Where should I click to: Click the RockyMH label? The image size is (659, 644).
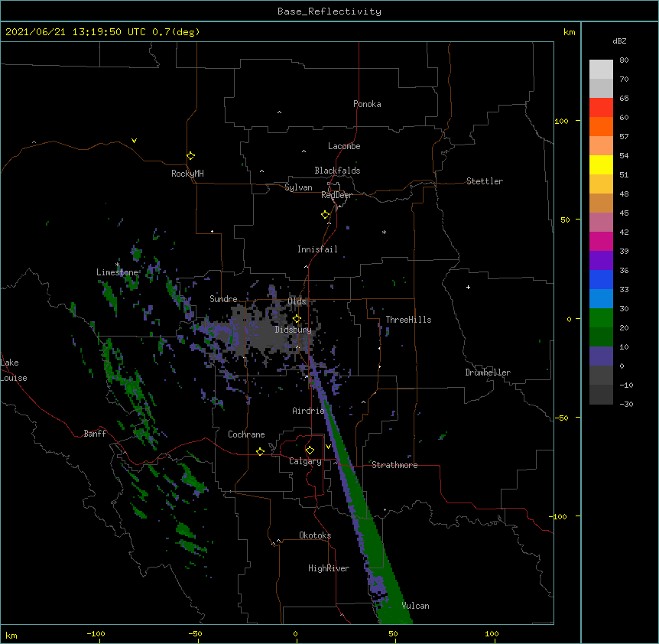pos(187,174)
